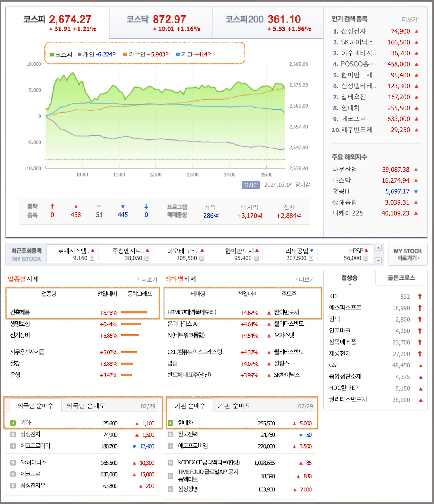Open the 골든크로스 tab
The image size is (434, 504).
point(401,278)
